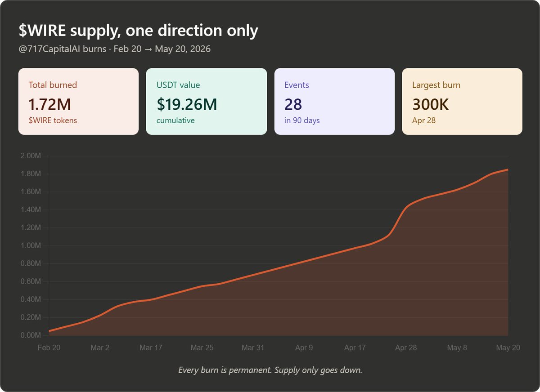Click the 'Largest burn' card heading
This screenshot has width=540, height=392.
[x=436, y=85]
